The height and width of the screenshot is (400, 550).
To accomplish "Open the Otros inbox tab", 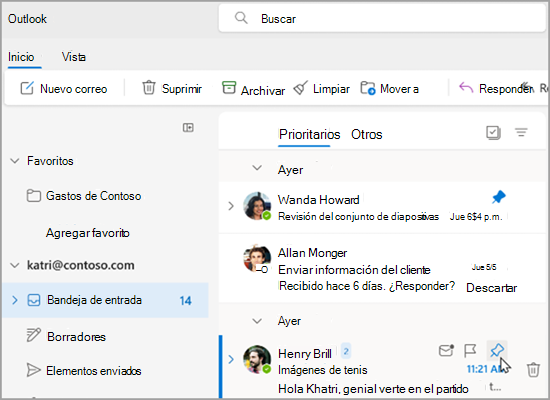I will click(367, 134).
